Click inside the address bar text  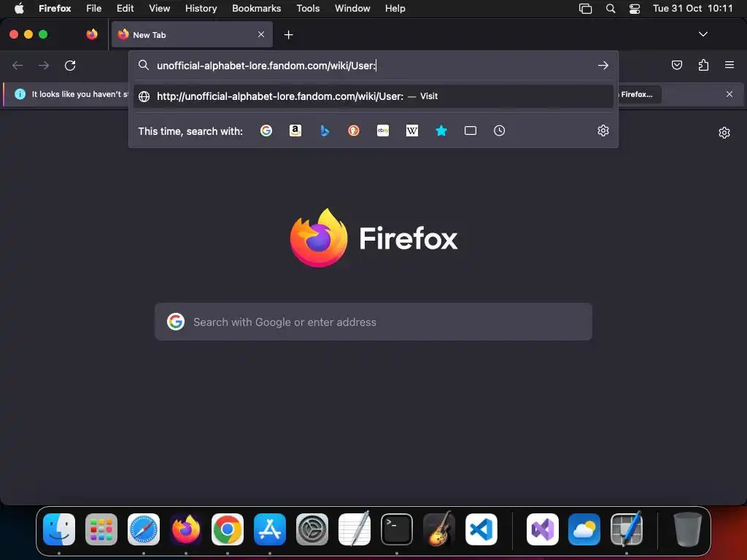tap(266, 66)
